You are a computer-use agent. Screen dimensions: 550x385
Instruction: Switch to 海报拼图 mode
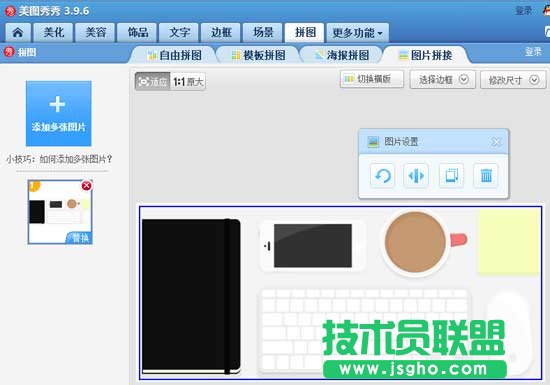(342, 55)
